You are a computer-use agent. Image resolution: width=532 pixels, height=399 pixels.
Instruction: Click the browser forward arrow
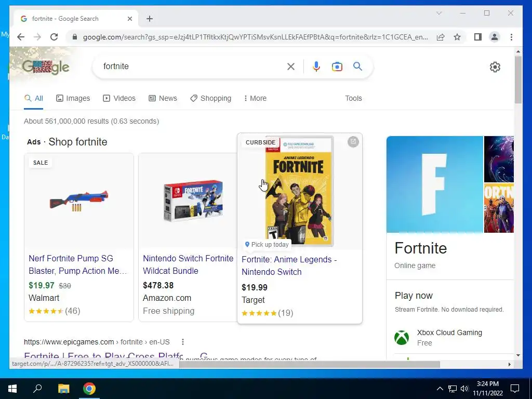point(37,37)
